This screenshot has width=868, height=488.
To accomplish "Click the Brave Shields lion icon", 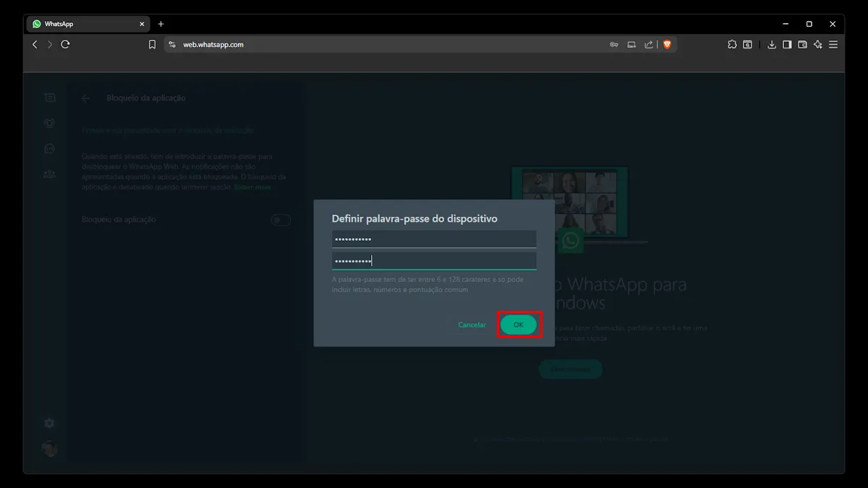I will pyautogui.click(x=667, y=45).
